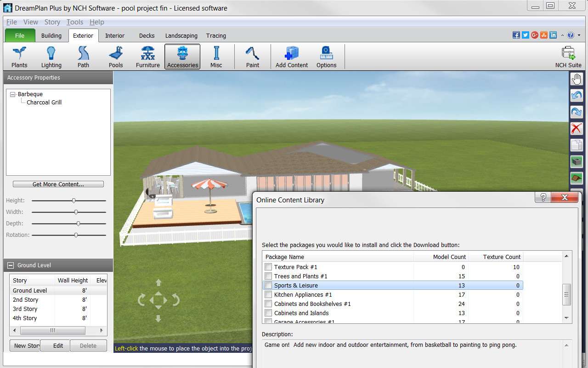The width and height of the screenshot is (588, 368).
Task: Select the Pools tool
Action: click(115, 55)
